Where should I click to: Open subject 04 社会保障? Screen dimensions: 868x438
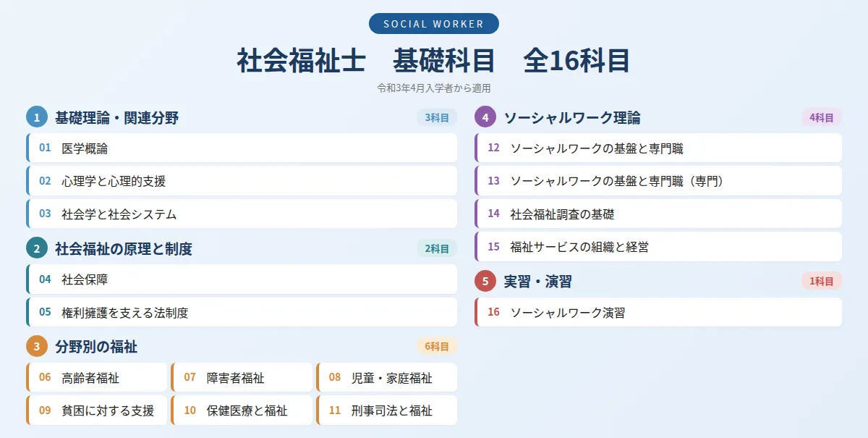[242, 279]
